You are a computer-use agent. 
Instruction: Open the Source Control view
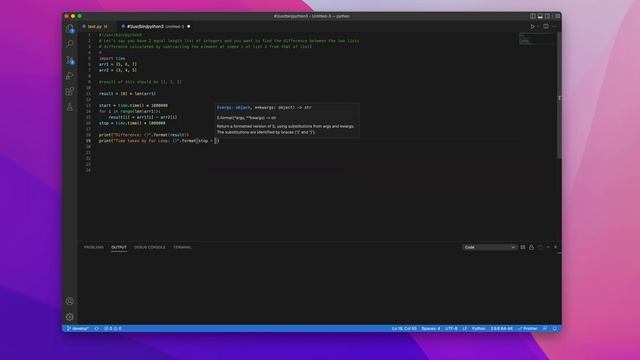click(x=70, y=60)
